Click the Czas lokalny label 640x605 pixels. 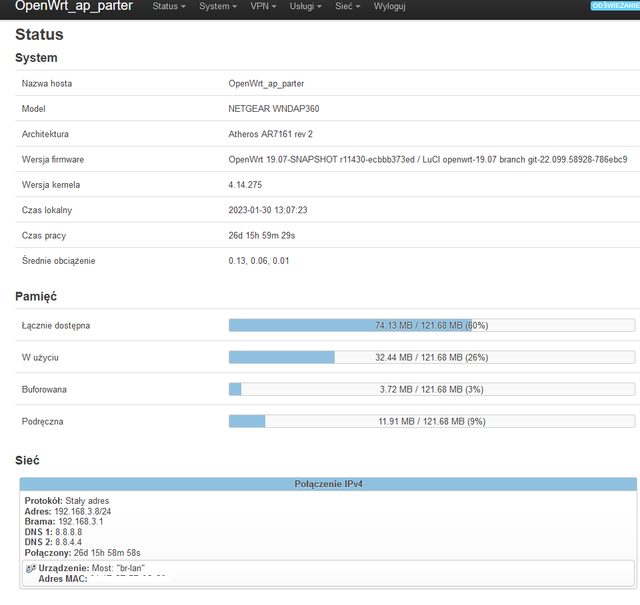47,210
